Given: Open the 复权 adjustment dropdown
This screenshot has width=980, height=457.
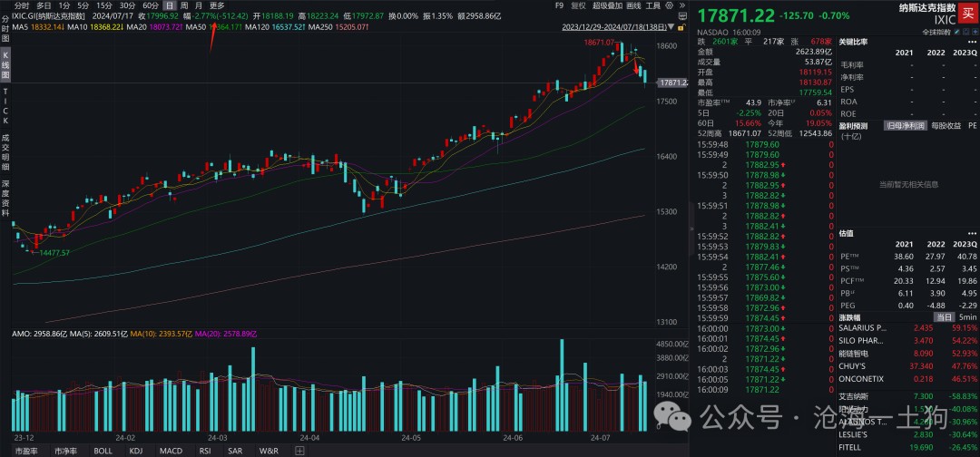Looking at the screenshot, I should tap(579, 5).
